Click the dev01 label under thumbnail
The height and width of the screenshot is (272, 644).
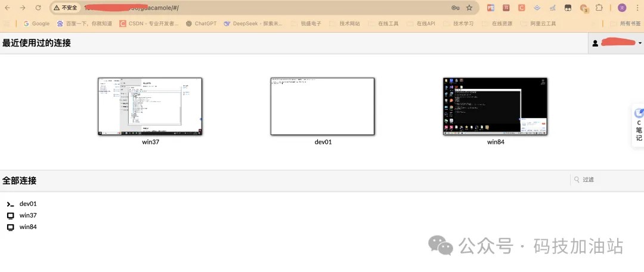(323, 142)
